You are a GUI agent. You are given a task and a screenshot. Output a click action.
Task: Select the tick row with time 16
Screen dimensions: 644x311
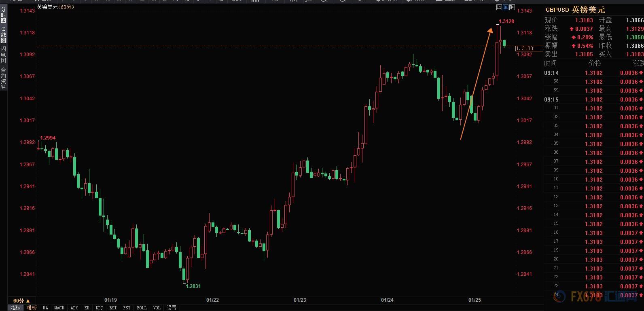[556, 233]
